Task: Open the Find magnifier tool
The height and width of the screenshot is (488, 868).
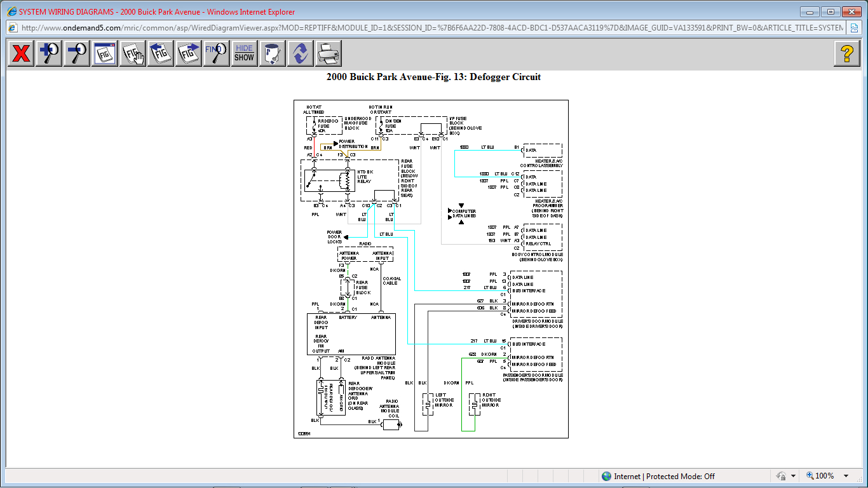Action: [217, 53]
